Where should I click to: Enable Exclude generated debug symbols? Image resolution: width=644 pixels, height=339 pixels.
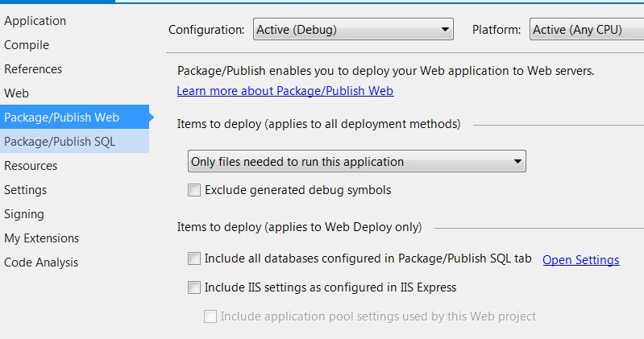coord(194,191)
